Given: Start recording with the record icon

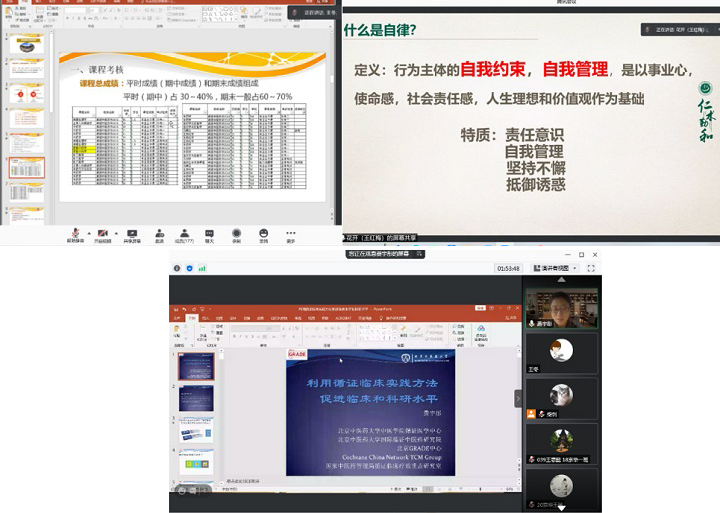Looking at the screenshot, I should pyautogui.click(x=237, y=233).
